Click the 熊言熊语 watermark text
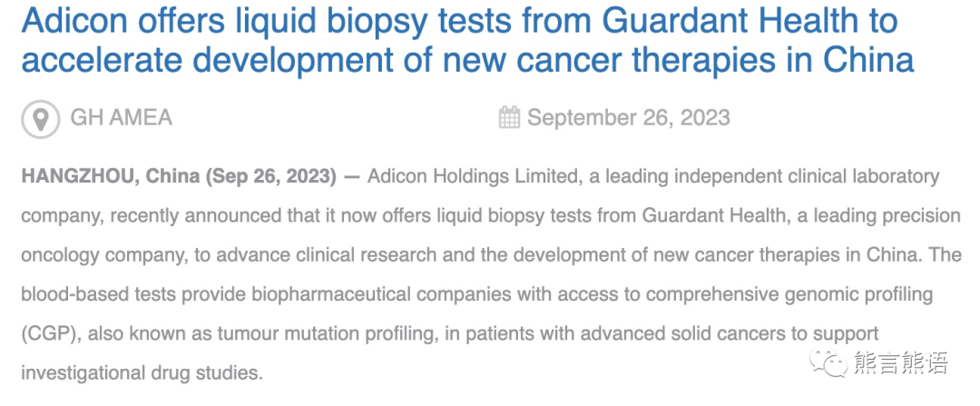Screen dimensions: 980x406 pyautogui.click(x=900, y=362)
